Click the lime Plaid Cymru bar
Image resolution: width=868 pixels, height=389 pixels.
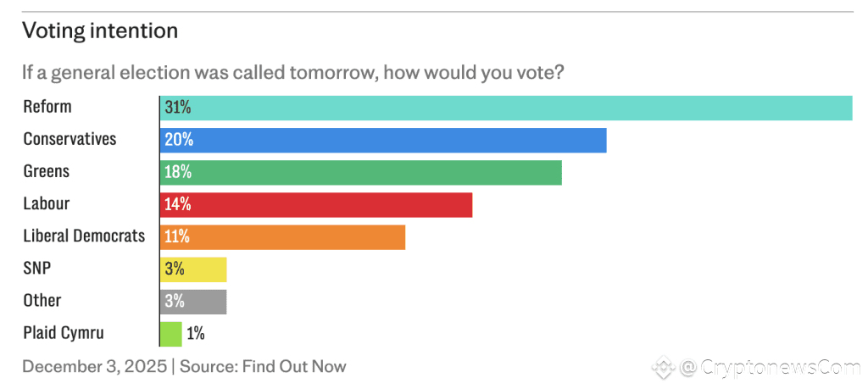171,334
